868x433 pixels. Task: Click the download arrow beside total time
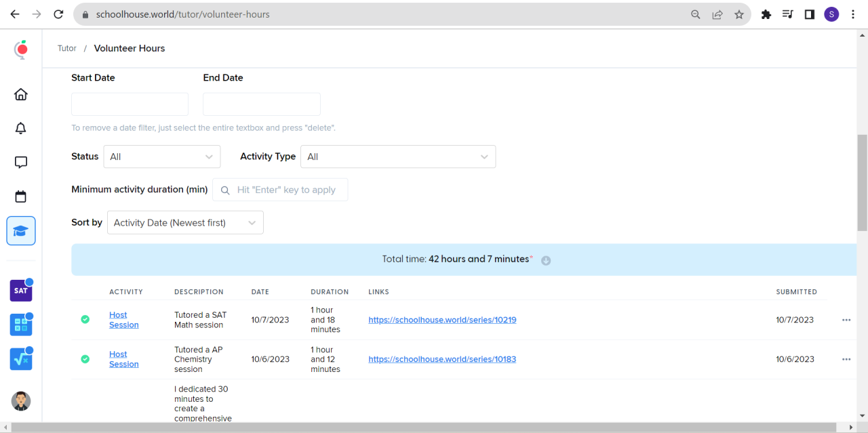tap(546, 260)
